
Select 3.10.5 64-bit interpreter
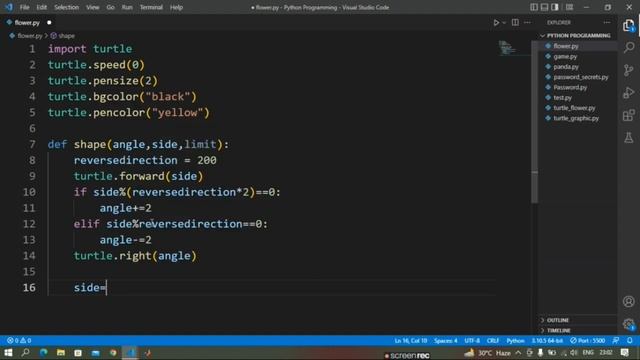[x=547, y=340]
